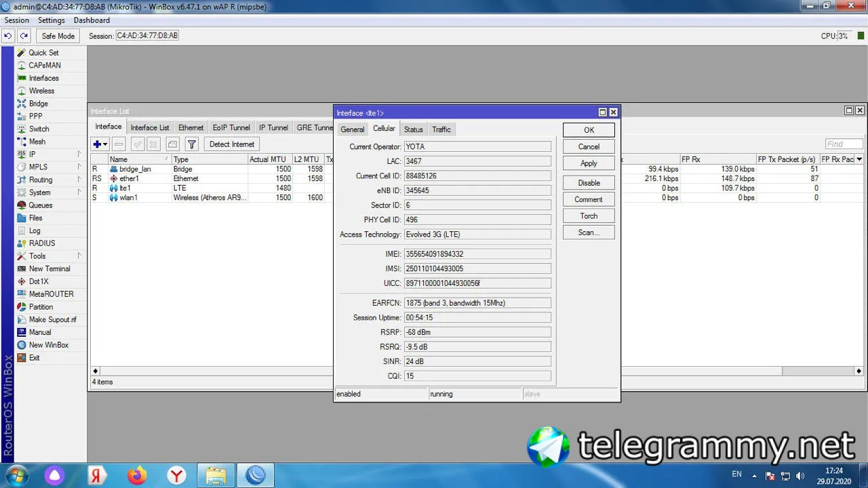Click the Detect Internet button

[232, 144]
